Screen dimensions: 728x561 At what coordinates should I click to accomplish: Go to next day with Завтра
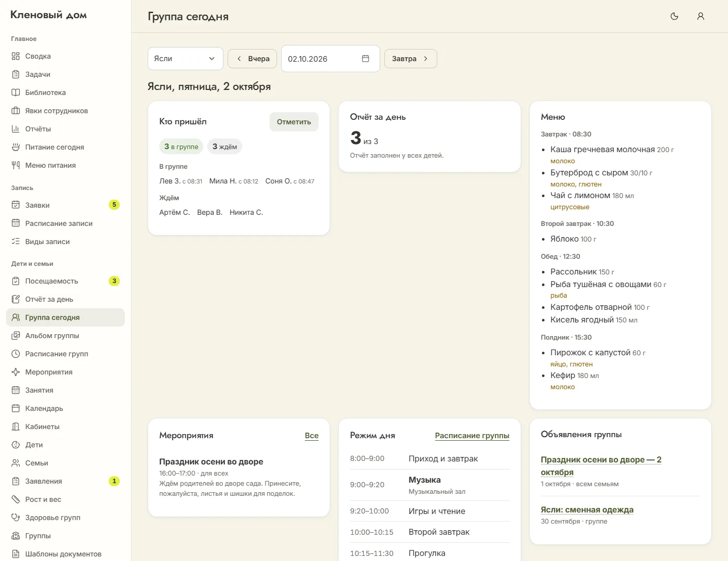click(x=411, y=59)
